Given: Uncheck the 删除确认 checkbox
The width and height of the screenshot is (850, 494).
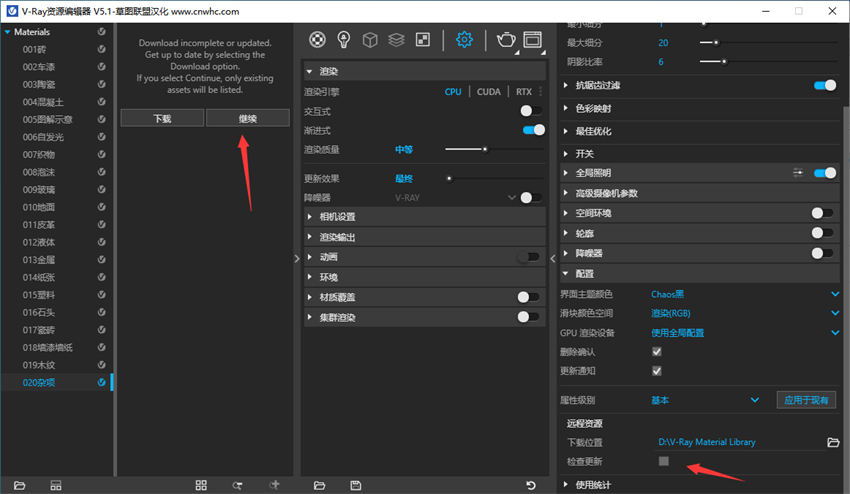Looking at the screenshot, I should 657,352.
